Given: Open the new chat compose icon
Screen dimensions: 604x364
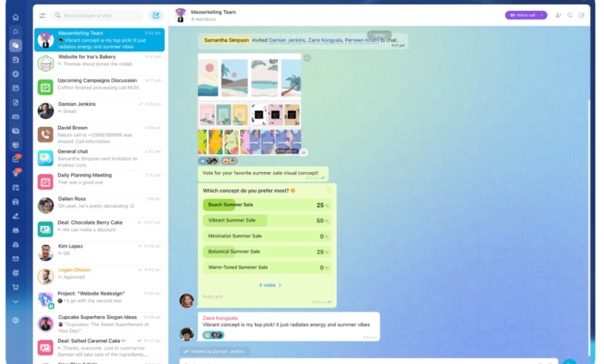Looking at the screenshot, I should pos(156,15).
